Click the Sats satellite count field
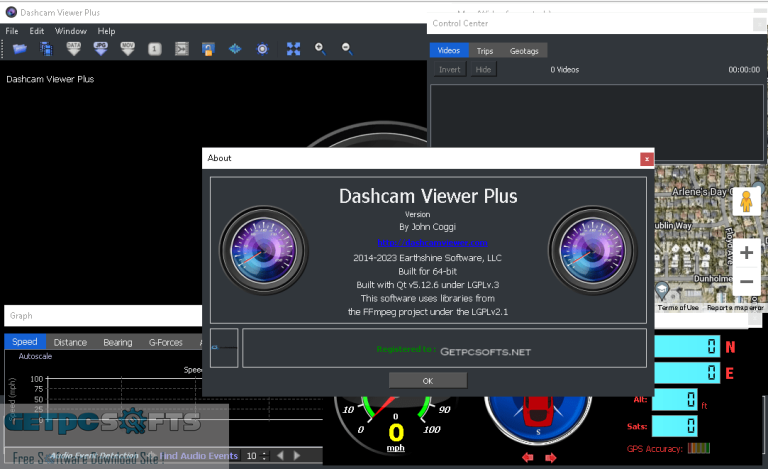768x469 pixels. click(x=674, y=425)
